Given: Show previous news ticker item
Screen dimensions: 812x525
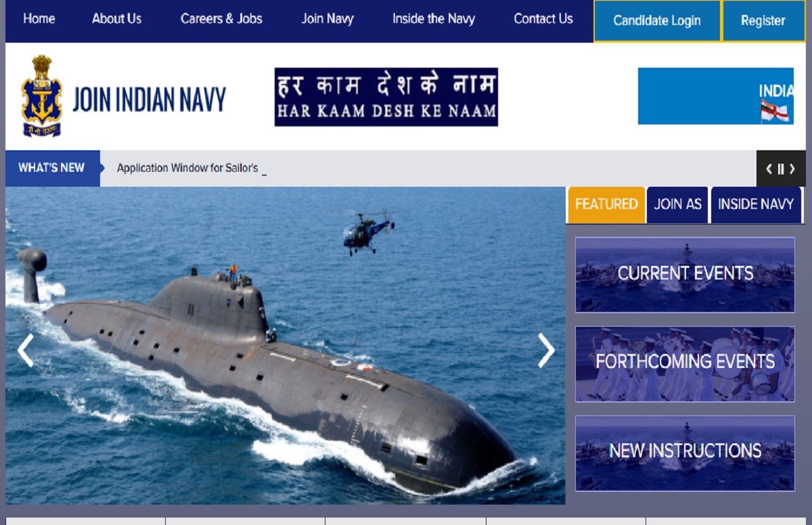Looking at the screenshot, I should coord(769,169).
